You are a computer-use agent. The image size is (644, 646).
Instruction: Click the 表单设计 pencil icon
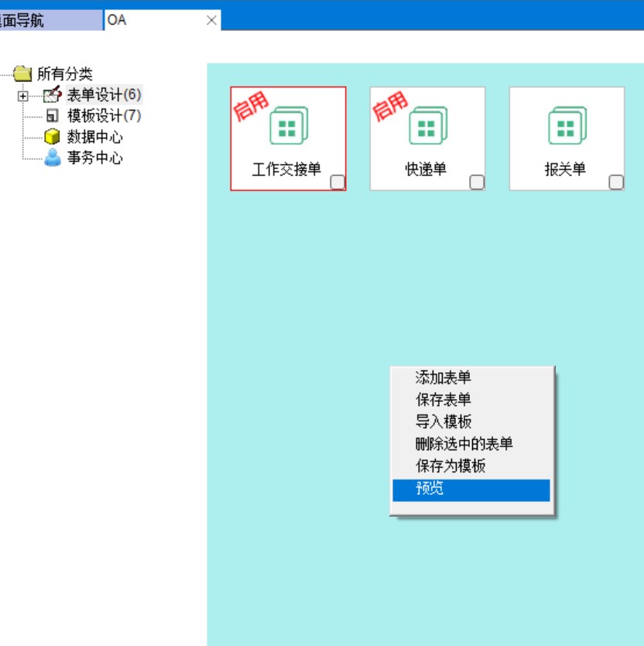[52, 95]
